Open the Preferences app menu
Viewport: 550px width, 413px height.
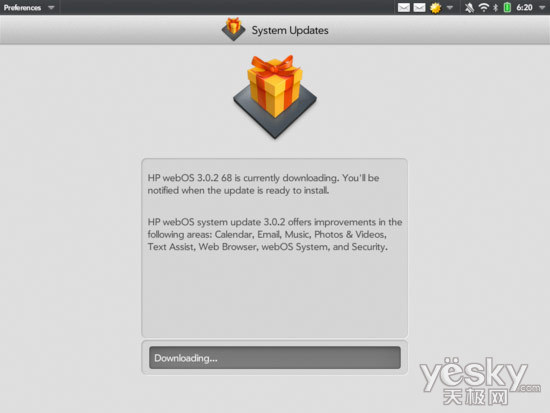(x=22, y=7)
